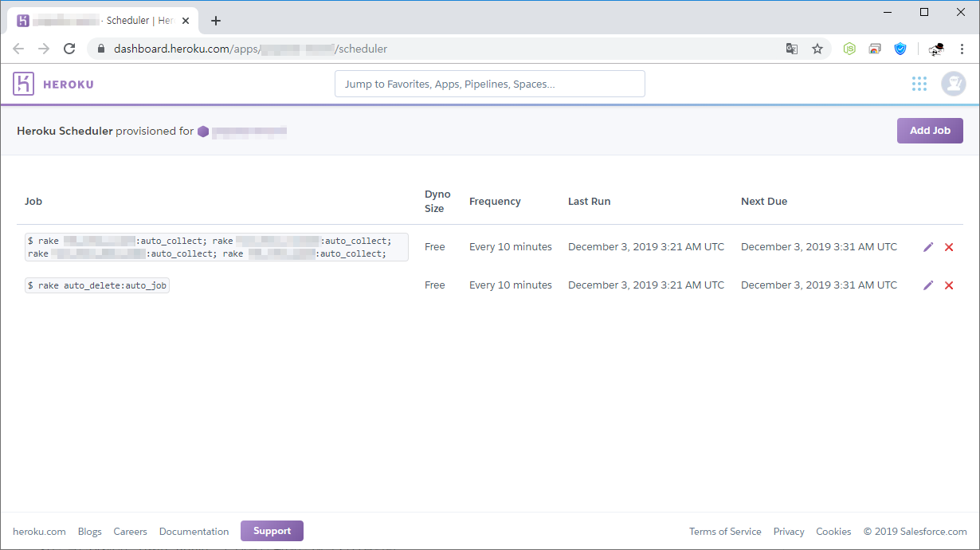Viewport: 980px width, 550px height.
Task: Click the blue shield extension icon
Action: coord(900,49)
